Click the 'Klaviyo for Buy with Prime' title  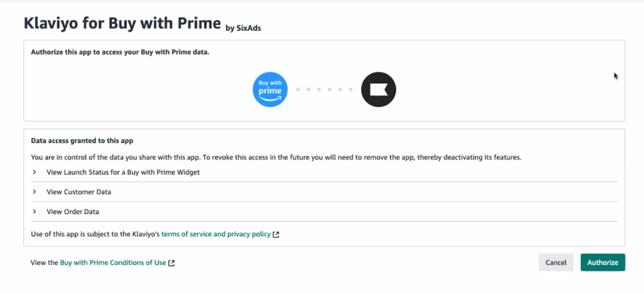pyautogui.click(x=122, y=23)
